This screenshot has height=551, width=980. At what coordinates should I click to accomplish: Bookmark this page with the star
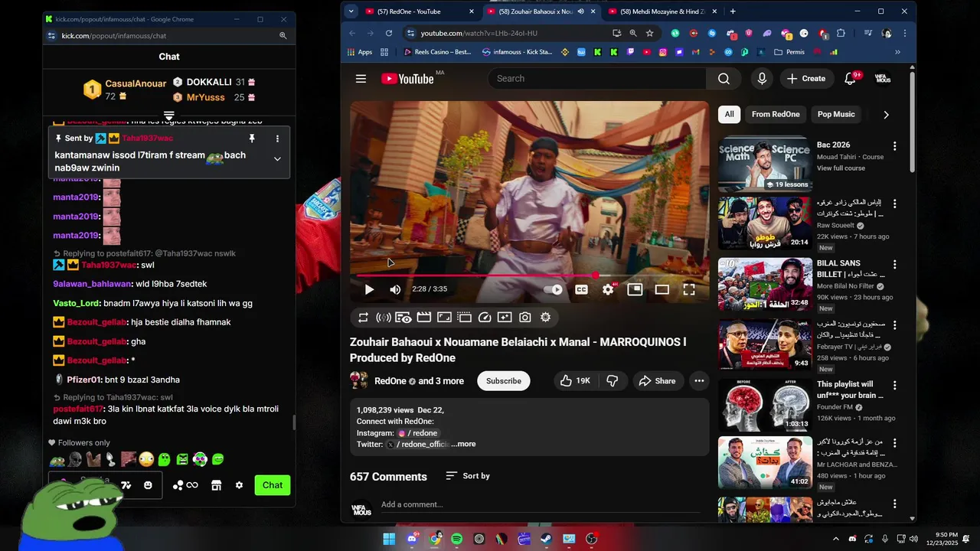point(650,34)
